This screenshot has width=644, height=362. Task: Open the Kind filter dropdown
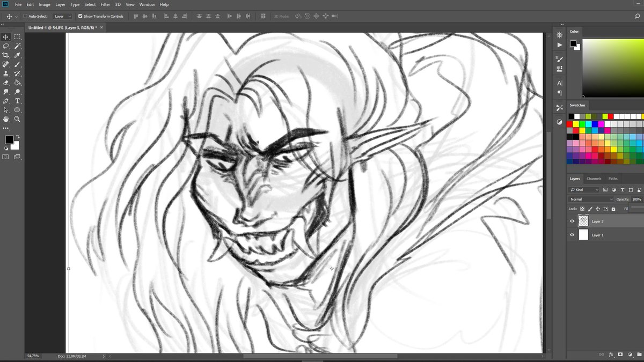[584, 190]
